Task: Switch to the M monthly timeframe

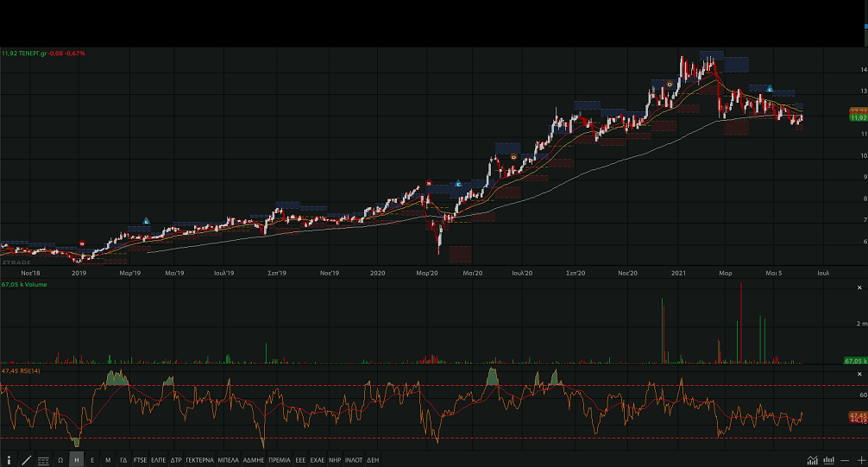Action: coord(108,460)
